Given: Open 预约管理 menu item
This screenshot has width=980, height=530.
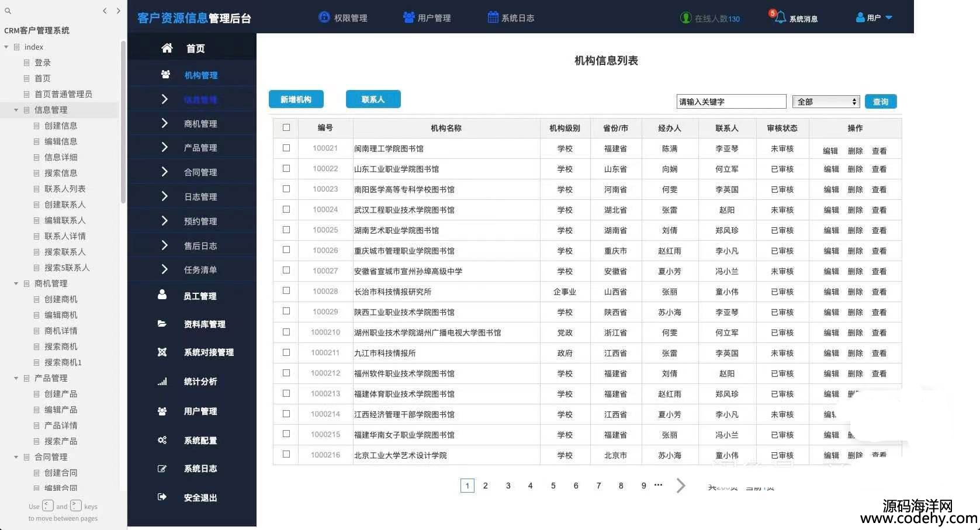Looking at the screenshot, I should click(200, 221).
